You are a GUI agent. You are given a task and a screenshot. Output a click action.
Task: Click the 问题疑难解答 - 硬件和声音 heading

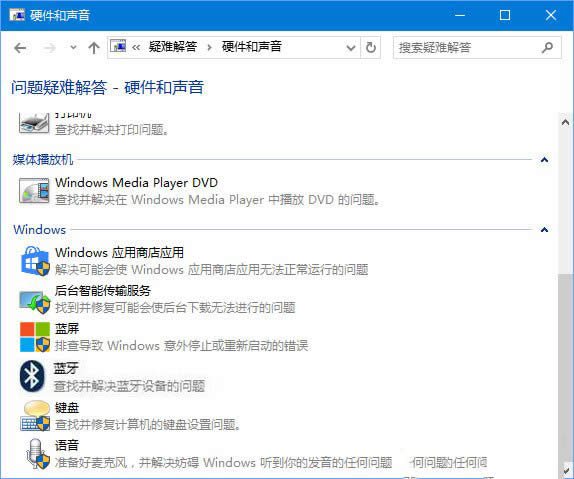coord(107,88)
